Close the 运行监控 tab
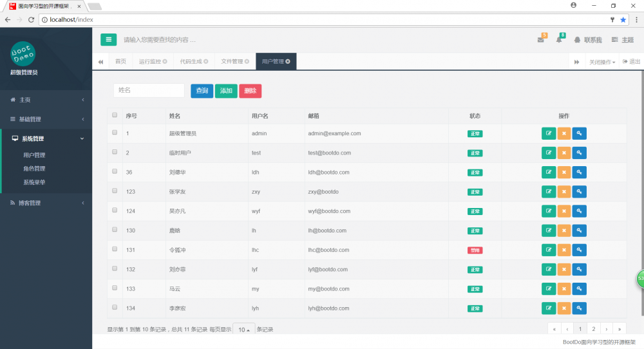 click(x=165, y=62)
